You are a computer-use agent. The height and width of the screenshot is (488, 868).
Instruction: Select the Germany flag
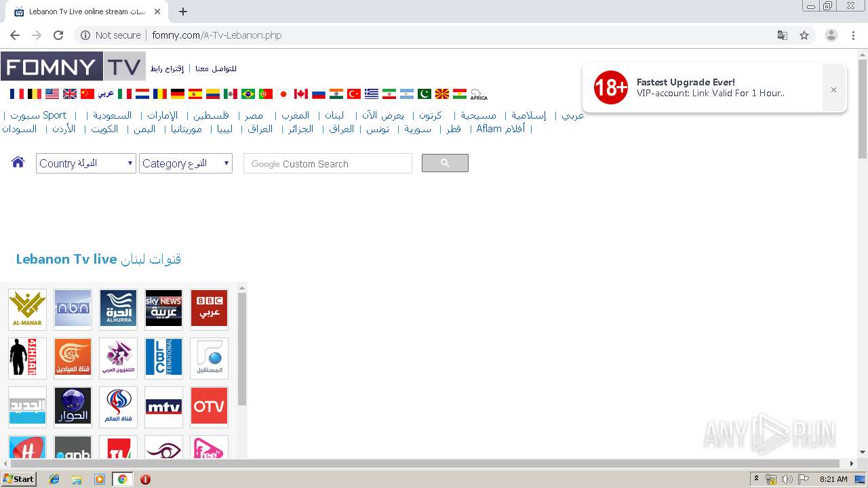point(178,94)
